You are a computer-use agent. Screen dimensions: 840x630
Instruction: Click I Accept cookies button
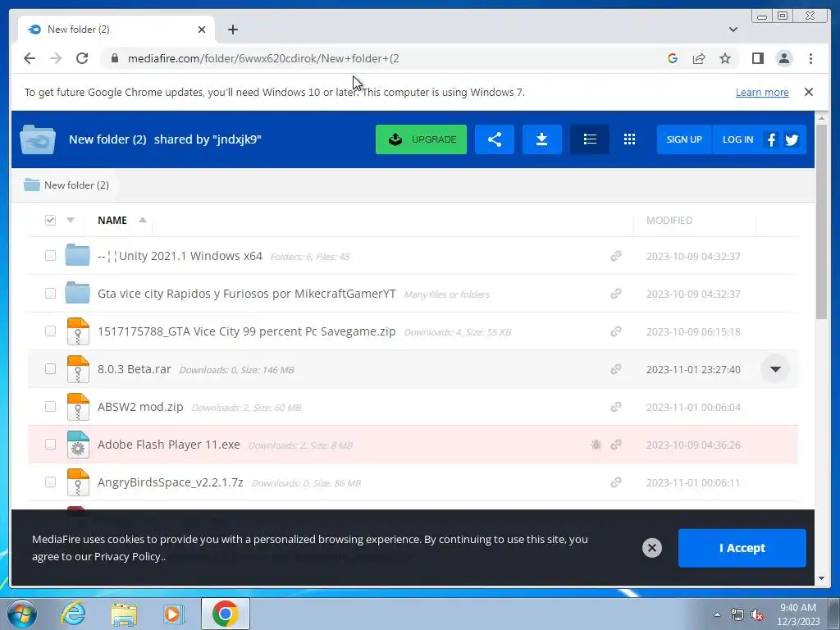742,548
